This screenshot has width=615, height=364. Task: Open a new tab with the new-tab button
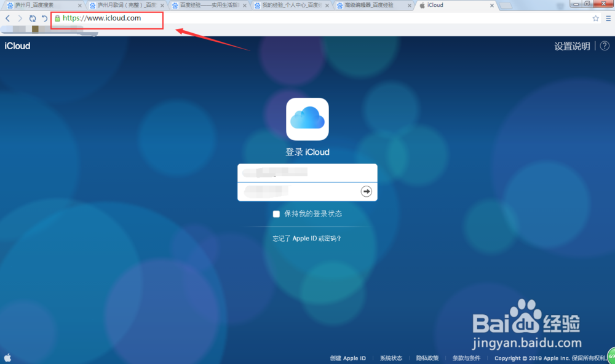(506, 5)
